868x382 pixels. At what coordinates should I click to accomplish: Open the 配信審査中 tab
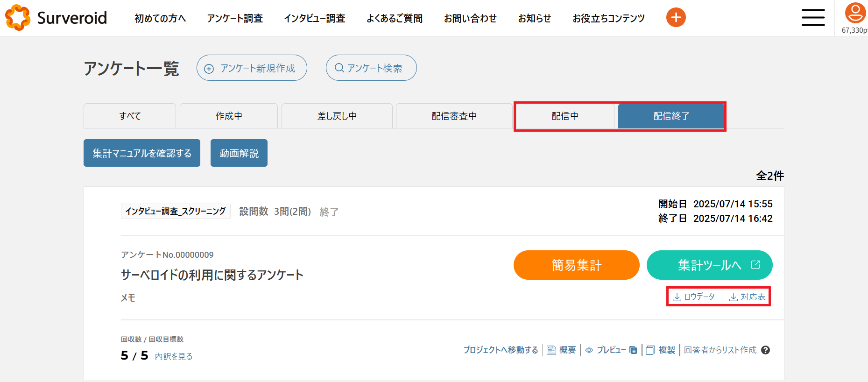454,116
